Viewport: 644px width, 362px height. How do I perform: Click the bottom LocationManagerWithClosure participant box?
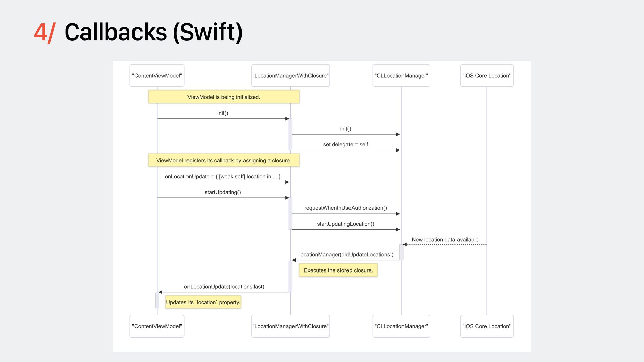click(290, 326)
